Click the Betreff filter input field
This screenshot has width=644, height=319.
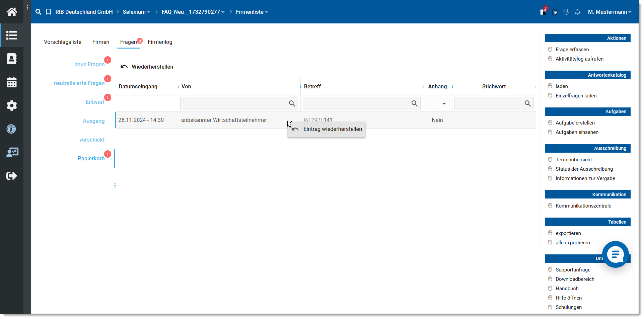[356, 104]
